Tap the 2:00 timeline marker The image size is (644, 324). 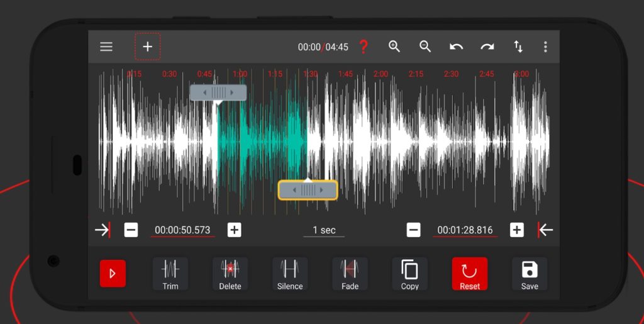[380, 74]
